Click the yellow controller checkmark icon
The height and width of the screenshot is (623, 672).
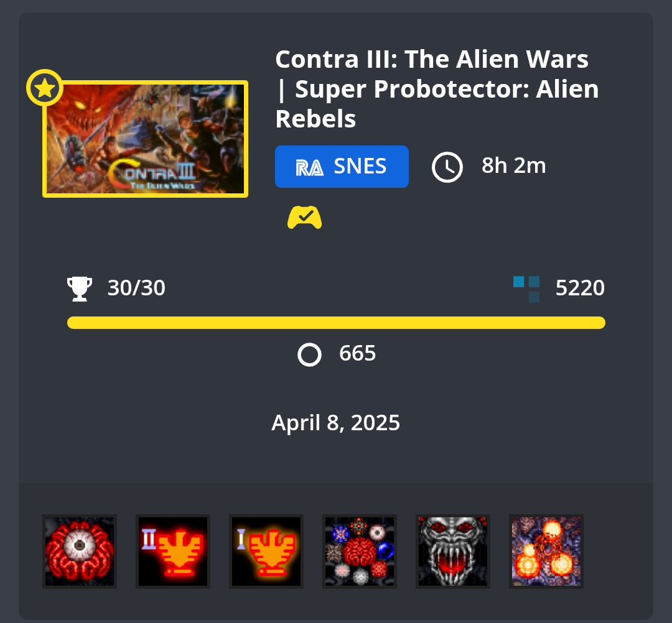[304, 218]
